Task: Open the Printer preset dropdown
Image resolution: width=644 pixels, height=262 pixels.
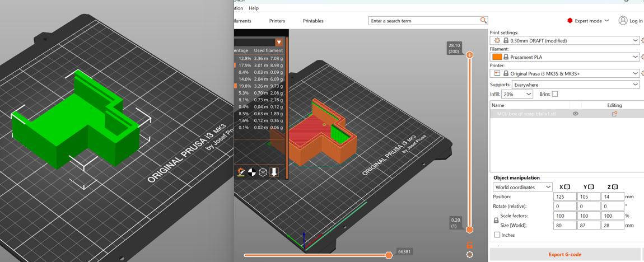Action: click(x=564, y=73)
